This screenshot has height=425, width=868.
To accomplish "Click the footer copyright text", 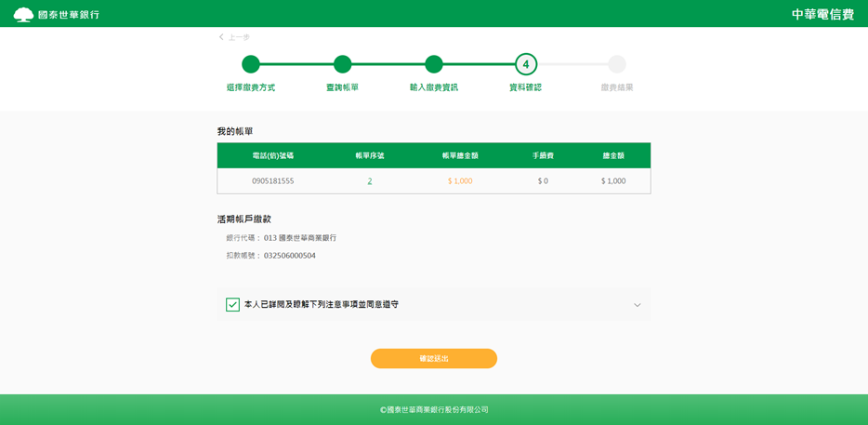I will pyautogui.click(x=434, y=410).
